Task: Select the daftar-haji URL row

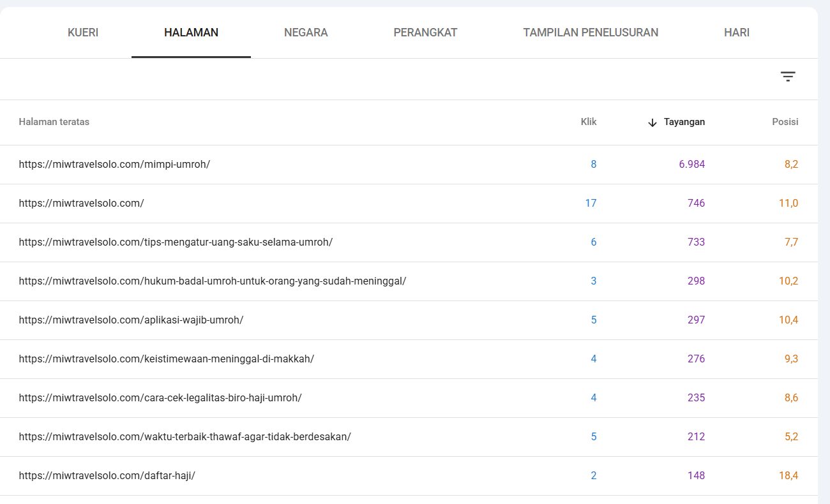Action: pos(409,476)
